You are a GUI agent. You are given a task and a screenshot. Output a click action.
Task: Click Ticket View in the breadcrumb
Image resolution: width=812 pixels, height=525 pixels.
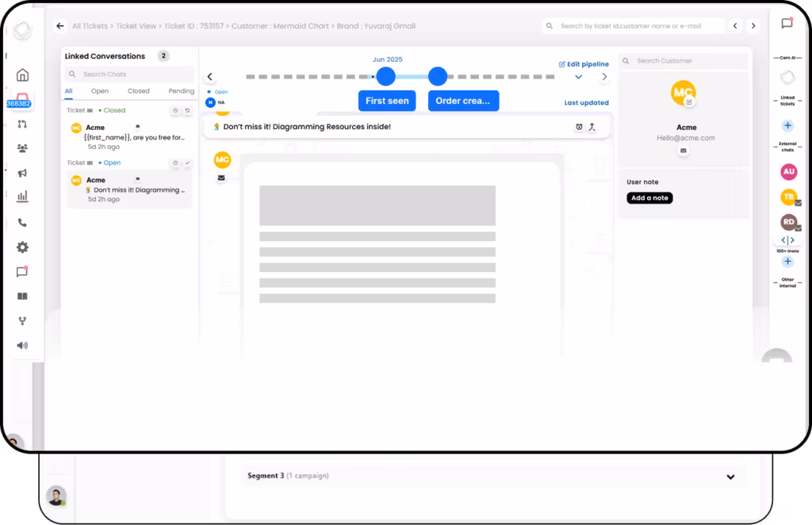(x=136, y=26)
